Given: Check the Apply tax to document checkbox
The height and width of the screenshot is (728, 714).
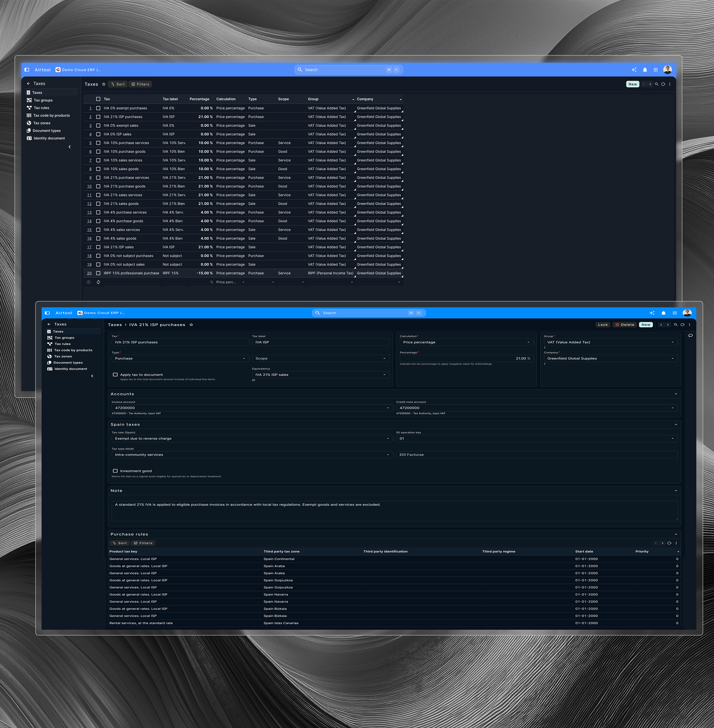Looking at the screenshot, I should pyautogui.click(x=115, y=374).
